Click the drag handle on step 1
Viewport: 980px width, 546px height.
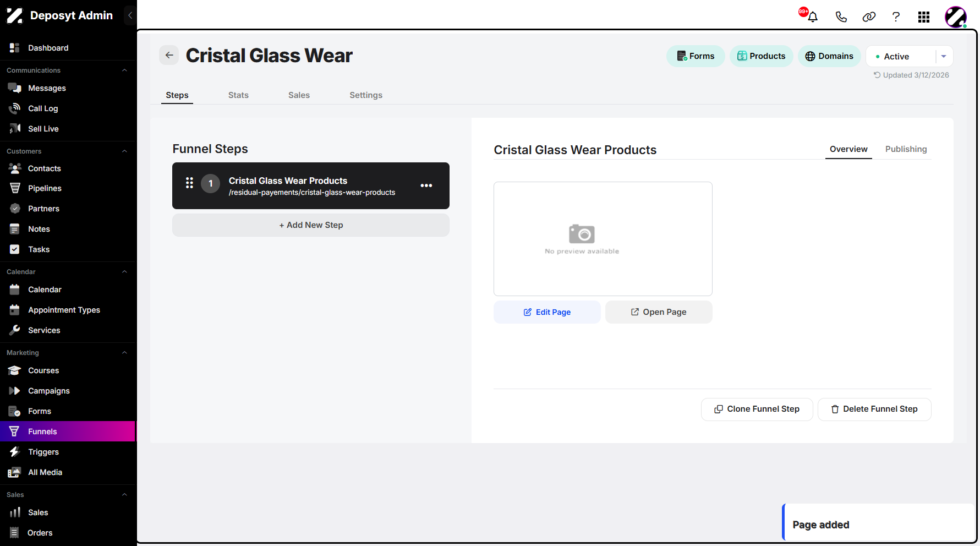tap(189, 183)
